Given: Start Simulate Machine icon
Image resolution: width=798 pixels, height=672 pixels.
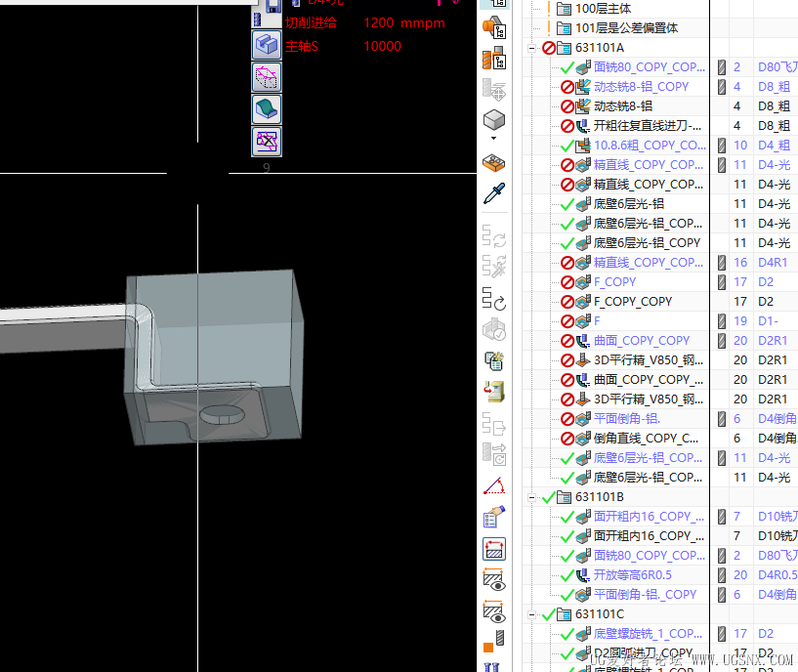Looking at the screenshot, I should tap(493, 392).
